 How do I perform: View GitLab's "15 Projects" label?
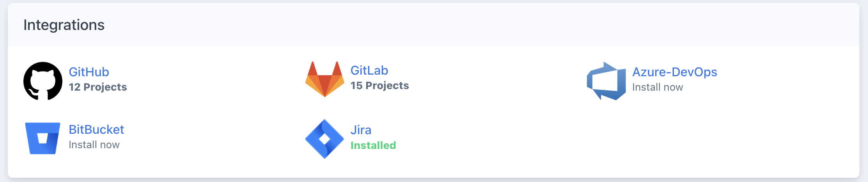(379, 86)
